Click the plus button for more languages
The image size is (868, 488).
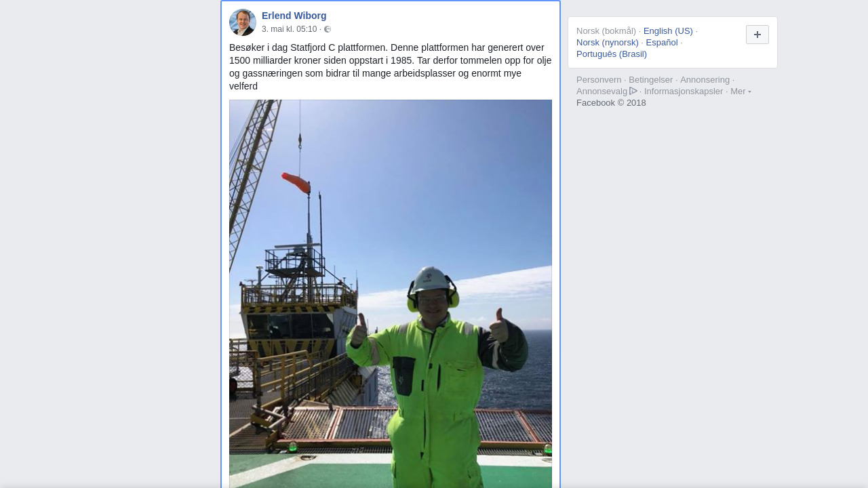point(757,35)
